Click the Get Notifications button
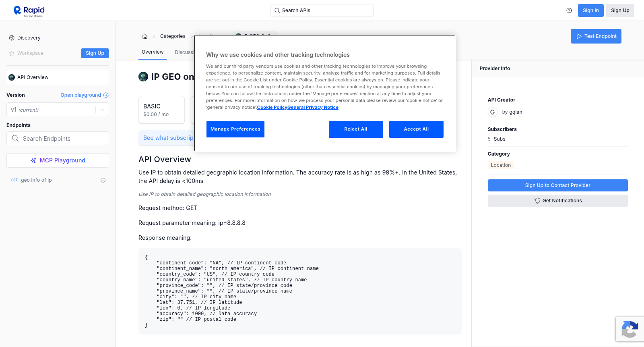The width and height of the screenshot is (644, 347). pos(557,201)
